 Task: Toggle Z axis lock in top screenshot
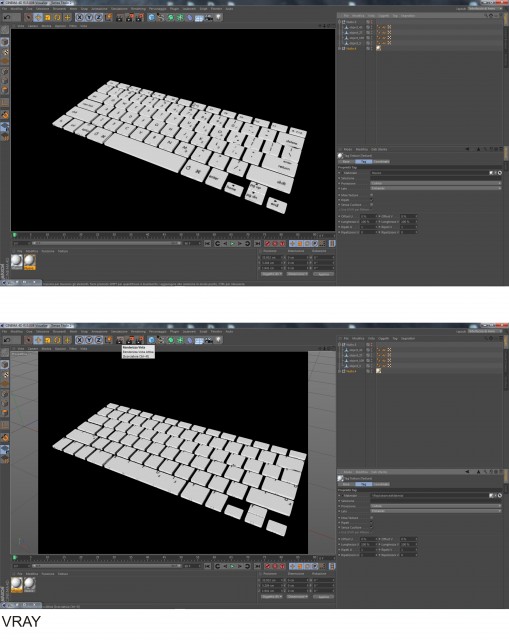coord(98,17)
